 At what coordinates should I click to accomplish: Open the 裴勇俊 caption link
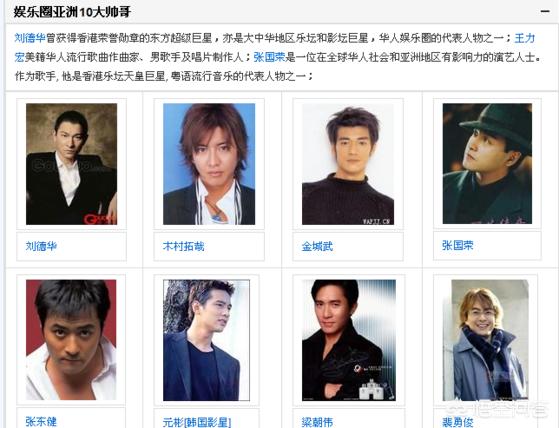(458, 423)
